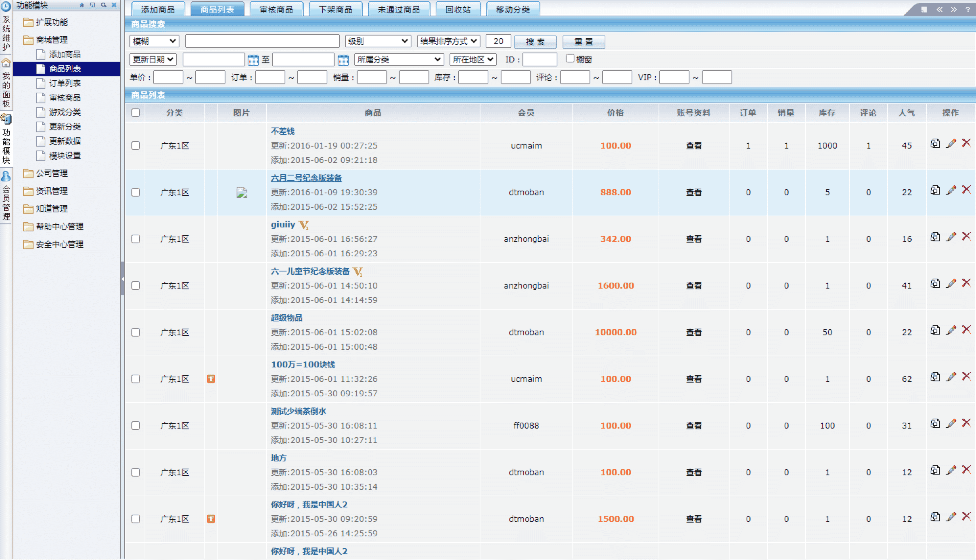Screen dimensions: 976x560
Task: Expand the 资讯管理 folder
Action: pyautogui.click(x=45, y=191)
